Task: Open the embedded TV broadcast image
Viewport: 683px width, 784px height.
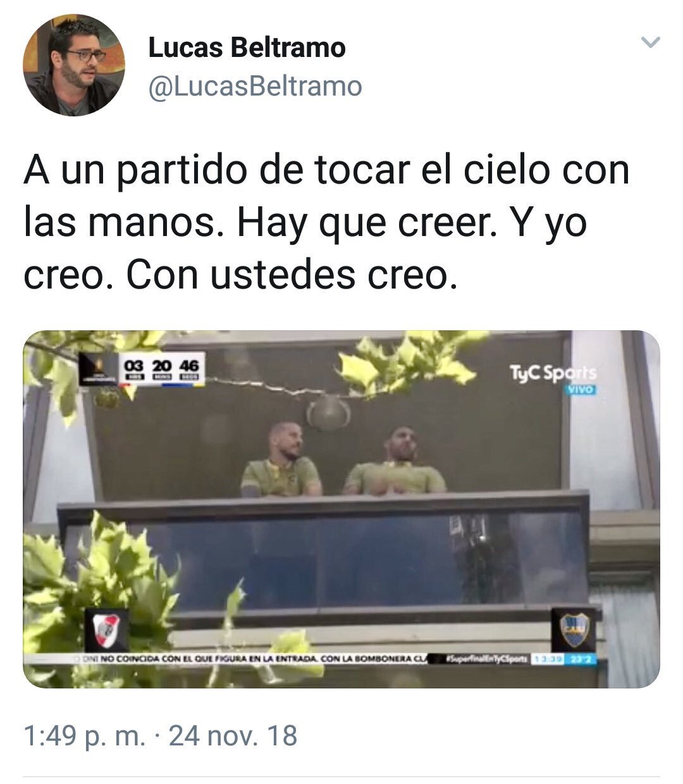Action: 341,509
